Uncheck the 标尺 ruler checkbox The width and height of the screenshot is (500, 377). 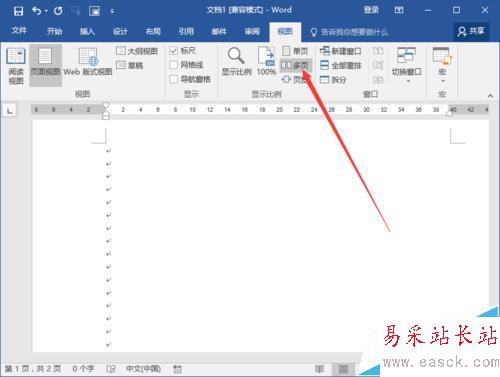(173, 51)
